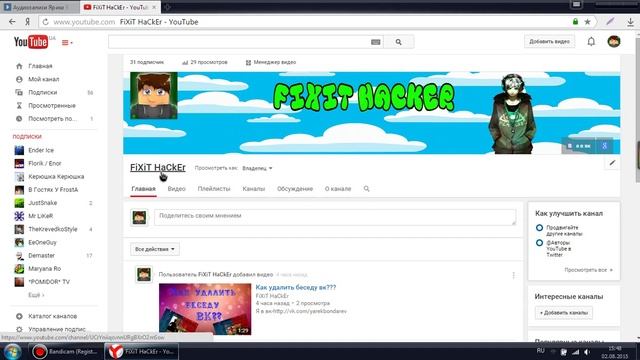This screenshot has width=640, height=360.
Task: Click the on-screen keyboard icon in the search box
Action: pyautogui.click(x=376, y=42)
